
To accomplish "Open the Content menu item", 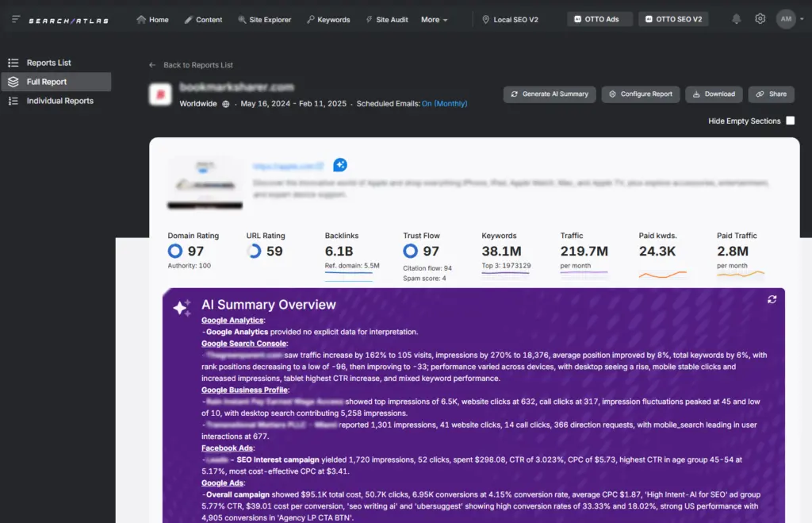I will 203,20.
